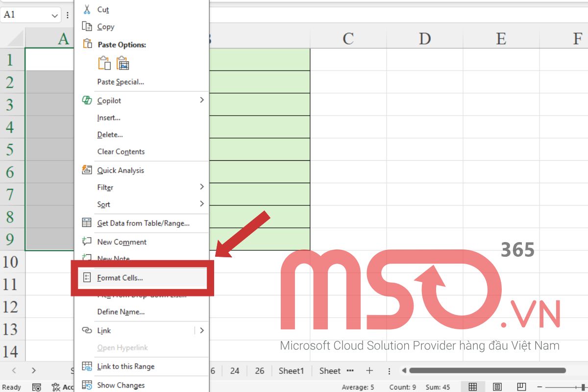Screen dimensions: 588x392
Task: Open the sheet tab named 26
Action: coord(260,371)
